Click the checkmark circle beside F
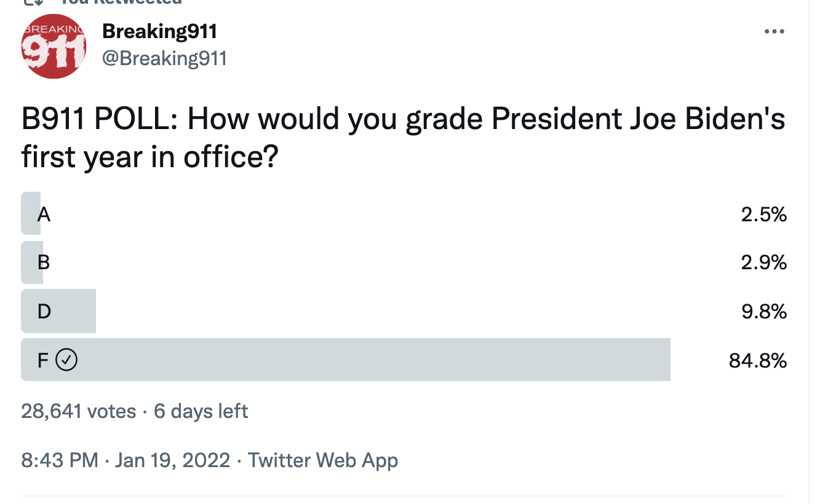Viewport: 828px width, 504px height. [x=66, y=360]
